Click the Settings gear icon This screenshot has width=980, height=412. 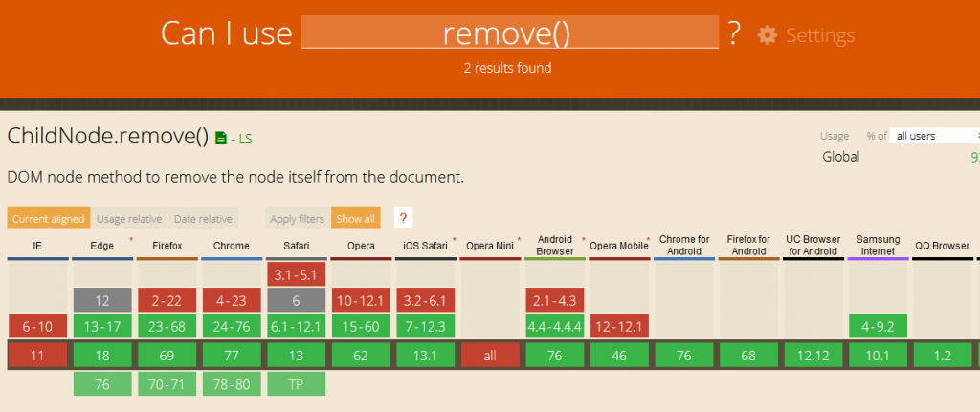(x=767, y=35)
